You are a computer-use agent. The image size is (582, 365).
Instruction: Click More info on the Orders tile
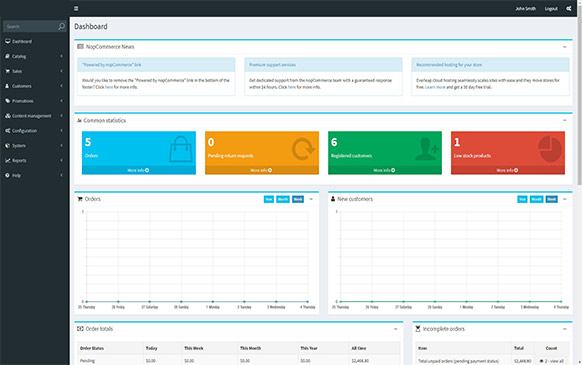pos(138,170)
